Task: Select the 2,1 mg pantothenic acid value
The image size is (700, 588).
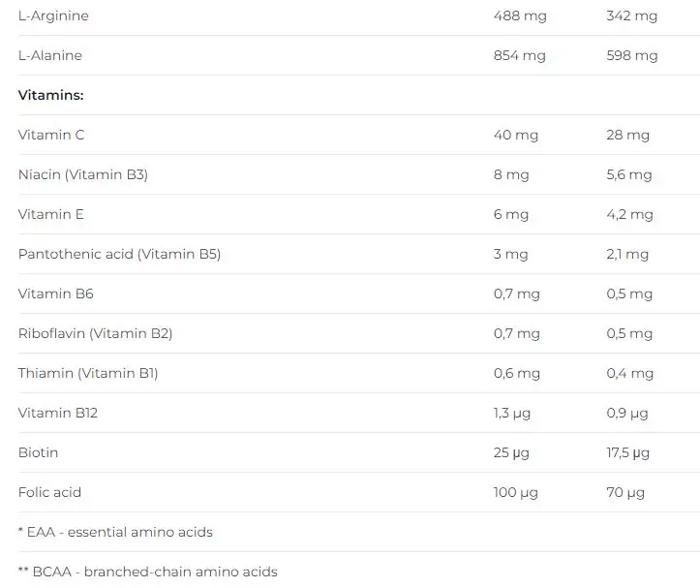Action: click(627, 255)
